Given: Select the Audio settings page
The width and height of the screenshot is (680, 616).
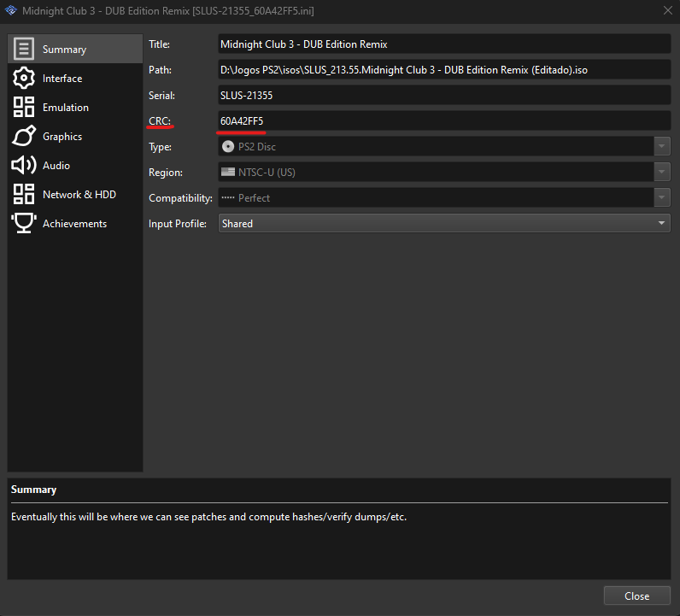Looking at the screenshot, I should pyautogui.click(x=75, y=165).
